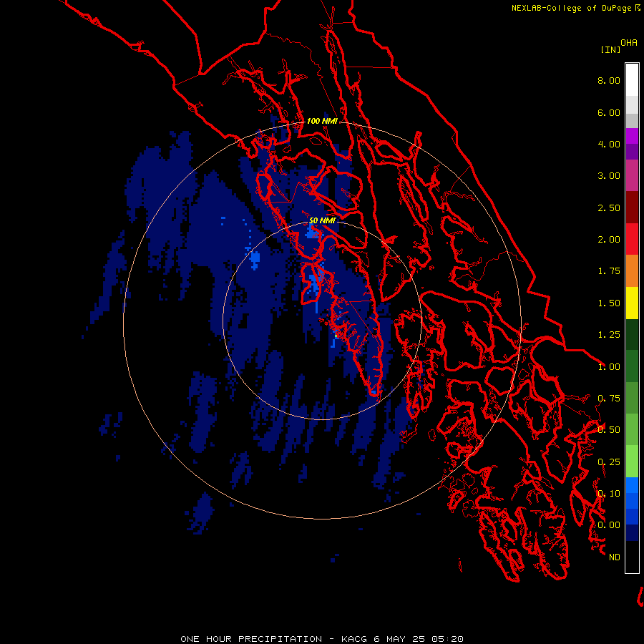644x644 pixels.
Task: Click the 100 NMI range ring label
Action: [x=322, y=121]
